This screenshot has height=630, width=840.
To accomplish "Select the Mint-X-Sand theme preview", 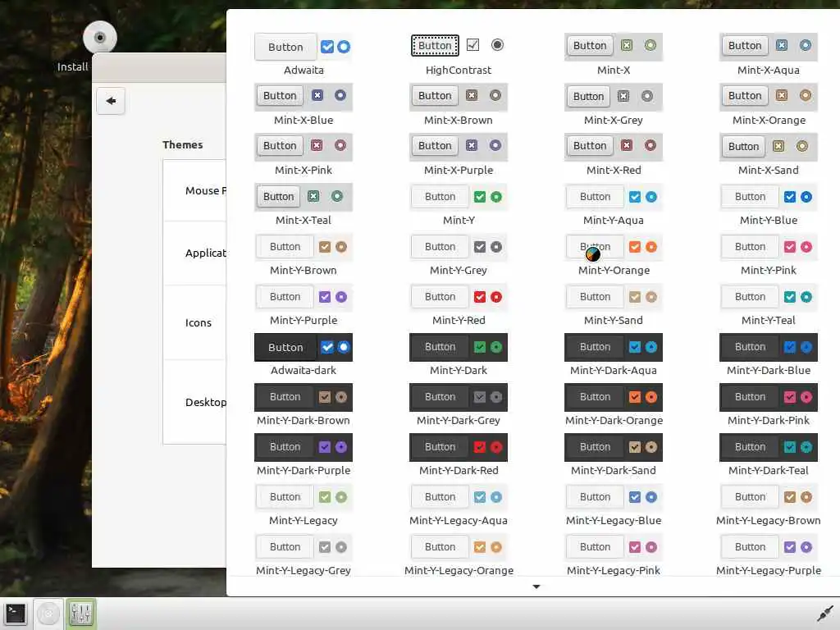I will click(768, 146).
